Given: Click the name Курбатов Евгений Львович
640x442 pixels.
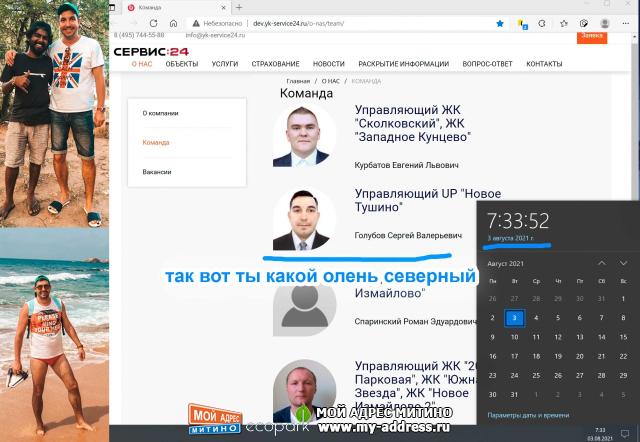Looking at the screenshot, I should pos(407,165).
